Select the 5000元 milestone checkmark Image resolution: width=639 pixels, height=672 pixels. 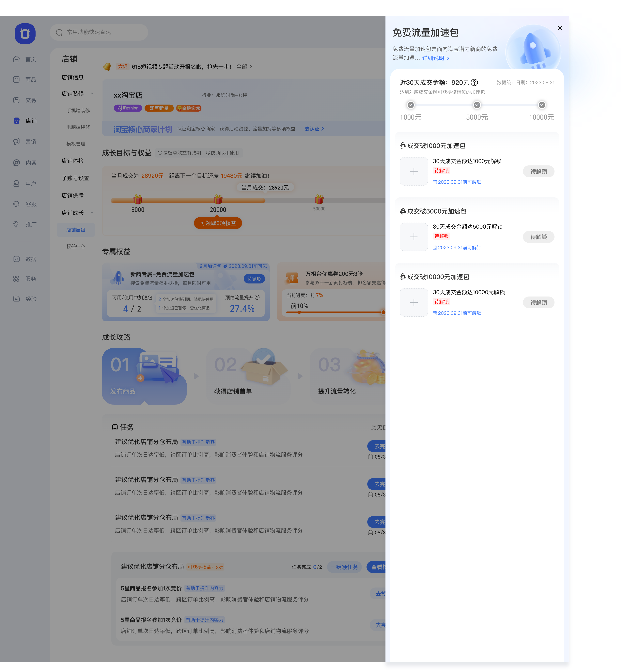tap(477, 105)
